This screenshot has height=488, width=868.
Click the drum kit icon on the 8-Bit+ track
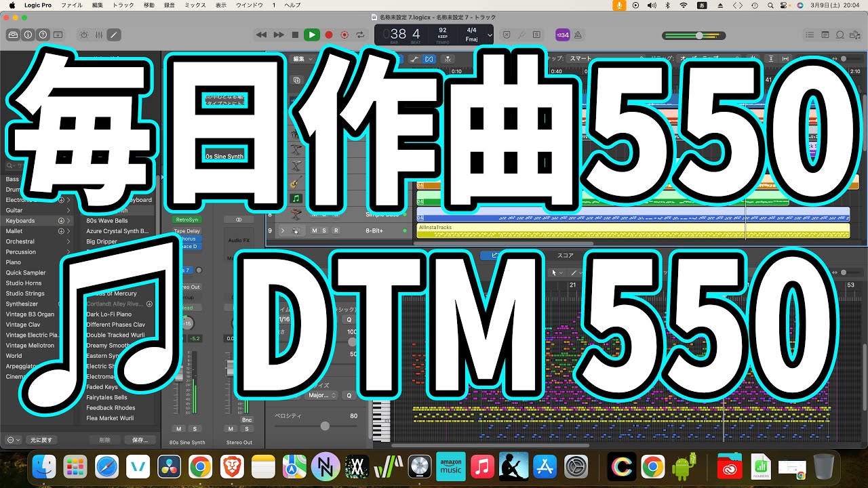(x=296, y=230)
